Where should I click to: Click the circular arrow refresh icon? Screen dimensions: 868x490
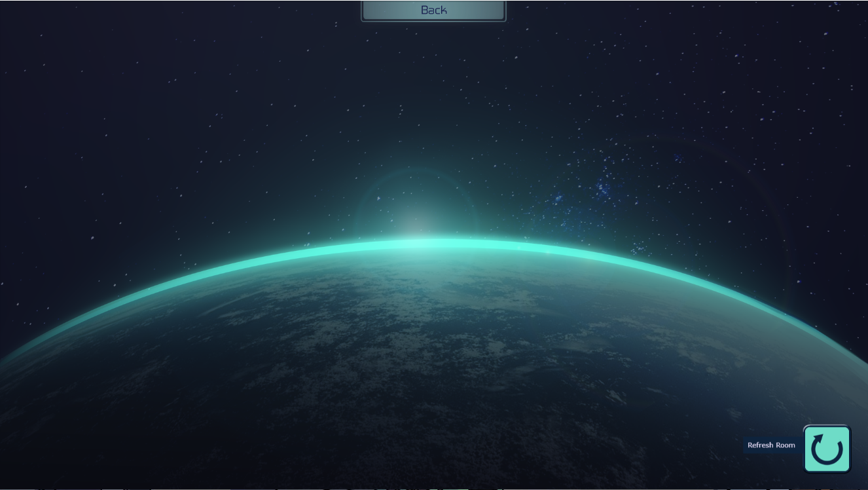(x=827, y=449)
